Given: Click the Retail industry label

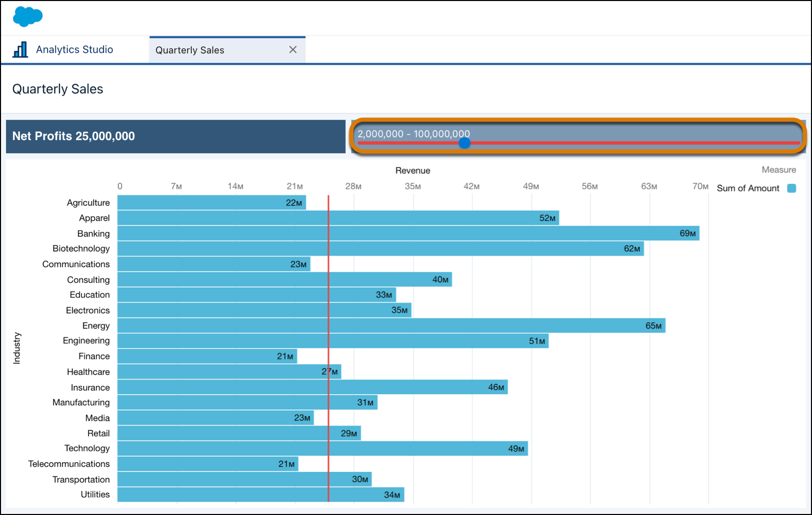Looking at the screenshot, I should click(x=98, y=433).
